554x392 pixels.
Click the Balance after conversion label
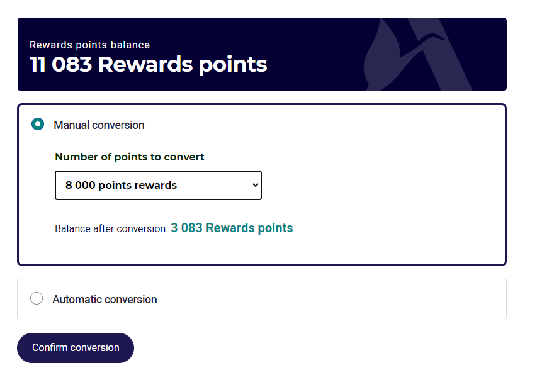pyautogui.click(x=111, y=229)
